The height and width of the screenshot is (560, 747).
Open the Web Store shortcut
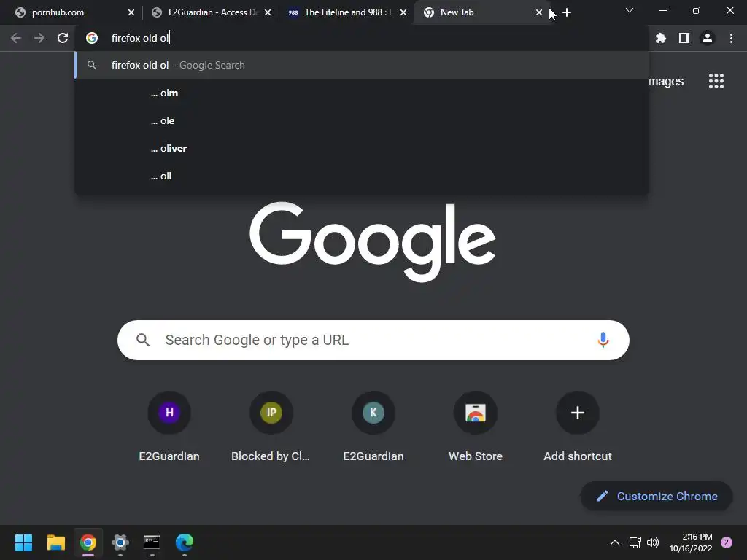tap(476, 426)
